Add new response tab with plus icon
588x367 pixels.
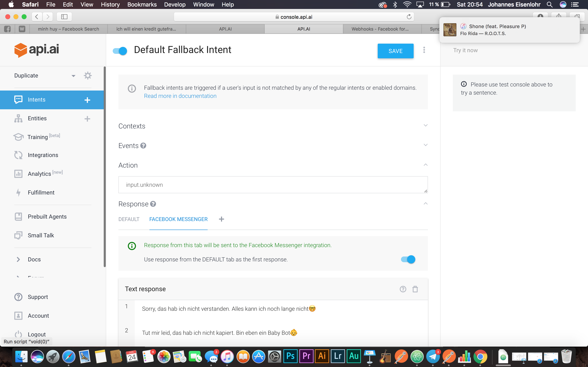[x=221, y=219]
